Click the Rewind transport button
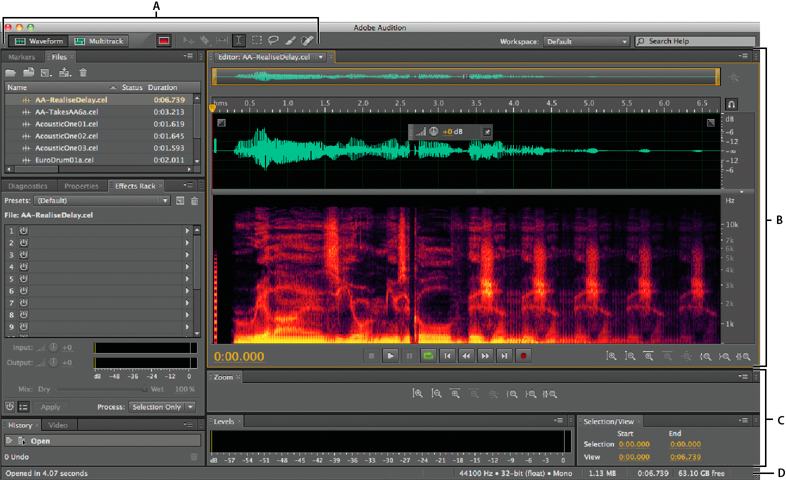 [466, 356]
